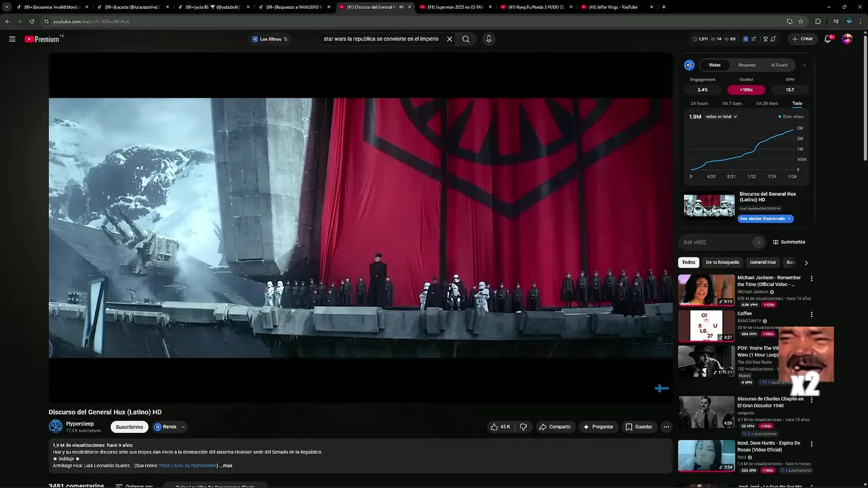
Task: Select the Todo time range
Action: click(797, 104)
